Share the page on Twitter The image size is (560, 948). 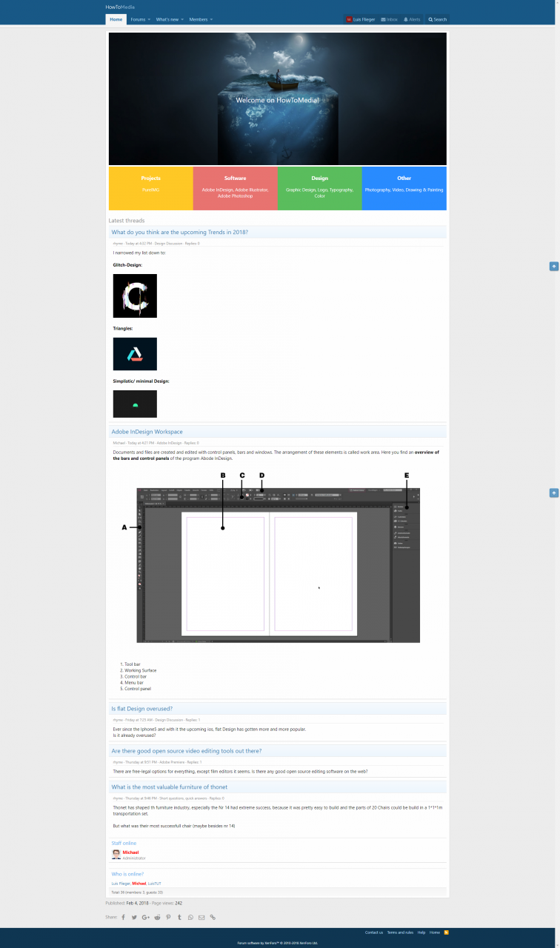(x=134, y=917)
